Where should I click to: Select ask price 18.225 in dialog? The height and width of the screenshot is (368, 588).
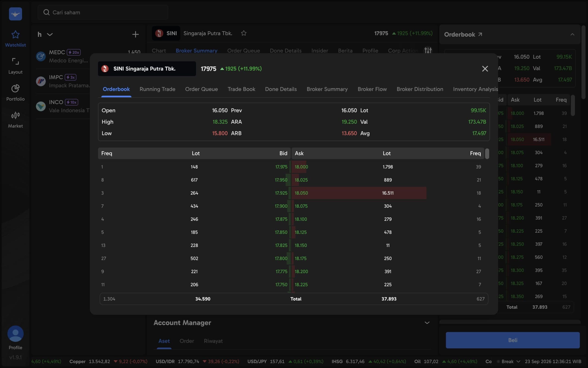[301, 285]
